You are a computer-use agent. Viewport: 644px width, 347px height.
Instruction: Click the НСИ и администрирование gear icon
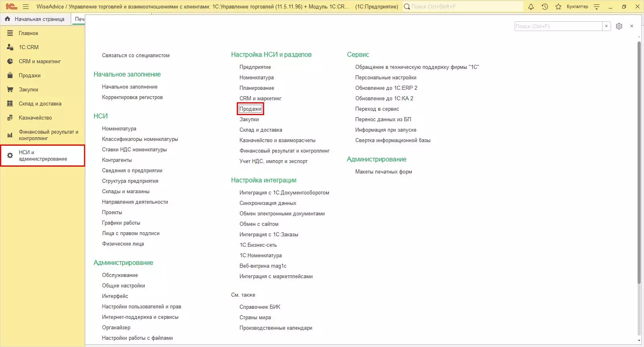[x=10, y=155]
